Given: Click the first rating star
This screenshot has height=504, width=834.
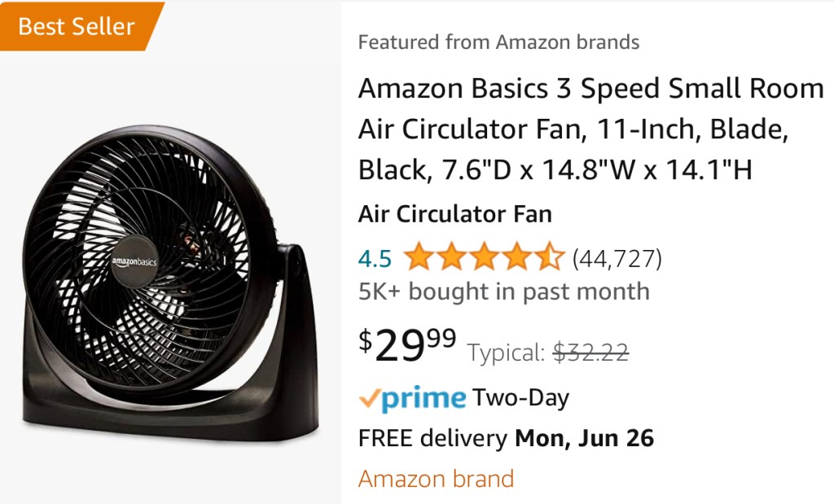Looking at the screenshot, I should (419, 258).
